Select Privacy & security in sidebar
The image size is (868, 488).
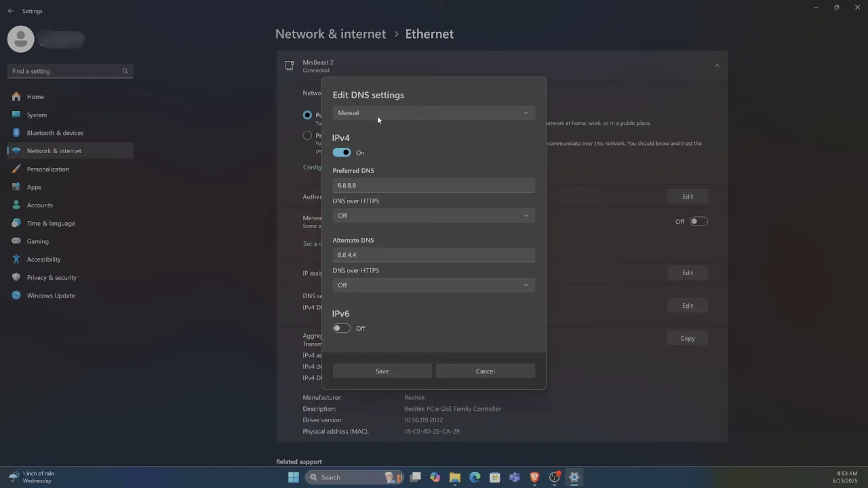tap(52, 277)
